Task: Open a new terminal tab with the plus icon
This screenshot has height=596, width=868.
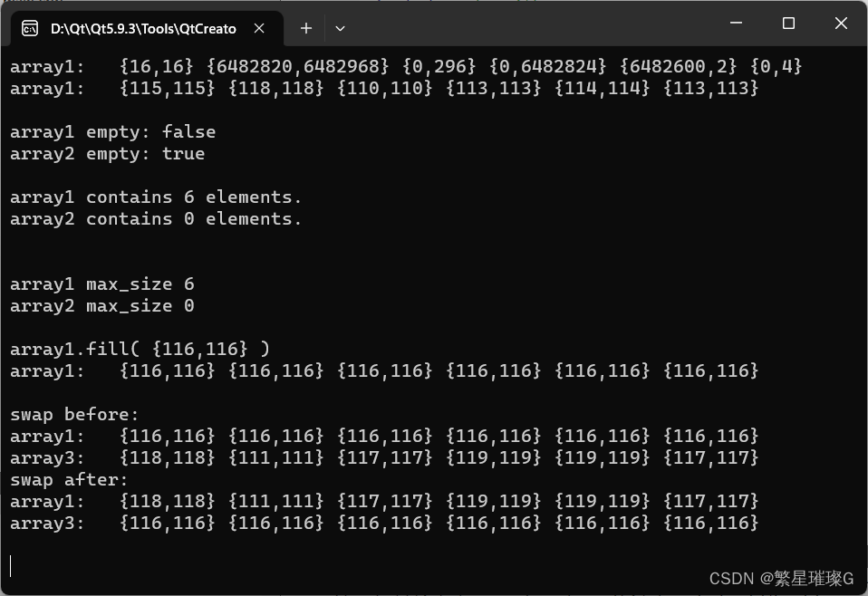Action: click(x=306, y=28)
